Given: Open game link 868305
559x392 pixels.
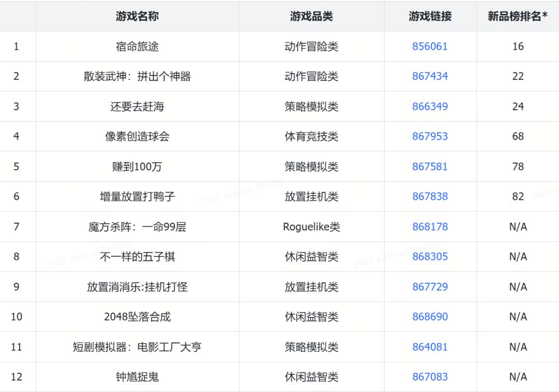Looking at the screenshot, I should (430, 257).
